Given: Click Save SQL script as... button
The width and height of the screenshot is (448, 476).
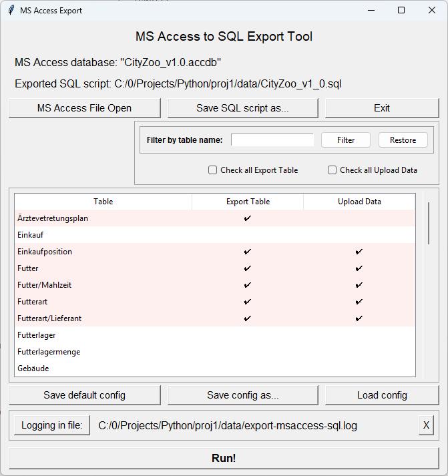Looking at the screenshot, I should click(x=242, y=108).
